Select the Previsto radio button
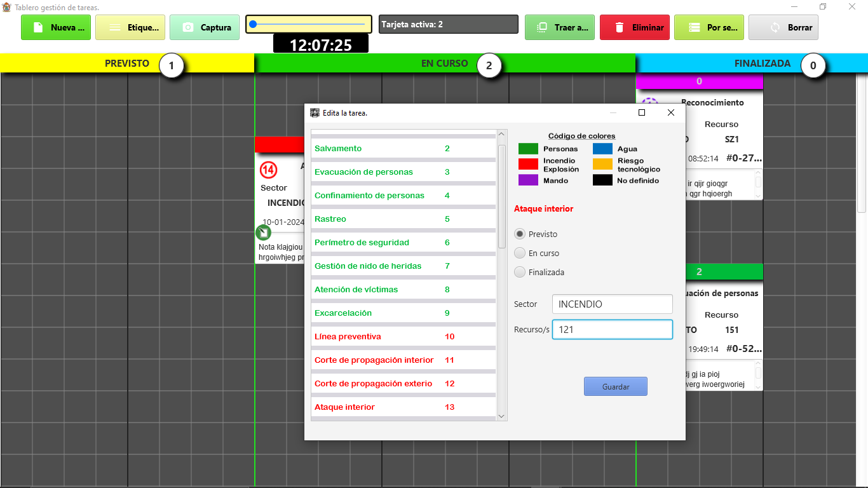 click(520, 234)
